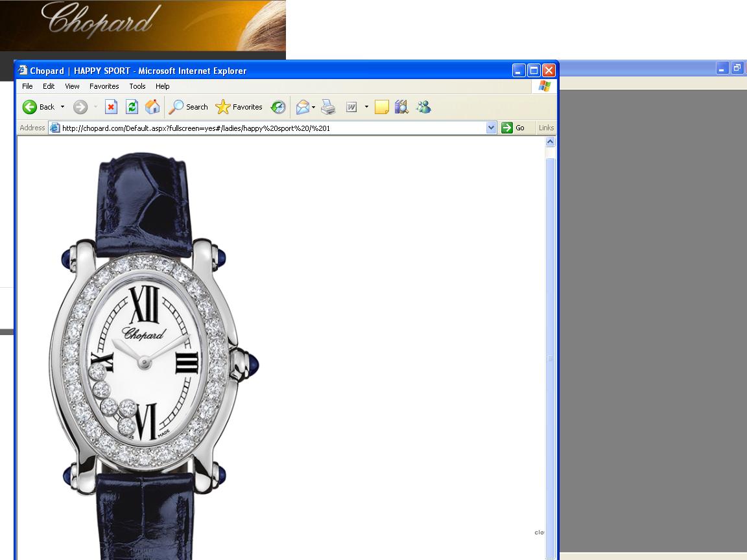Open the Back history dropdown arrow

point(62,107)
